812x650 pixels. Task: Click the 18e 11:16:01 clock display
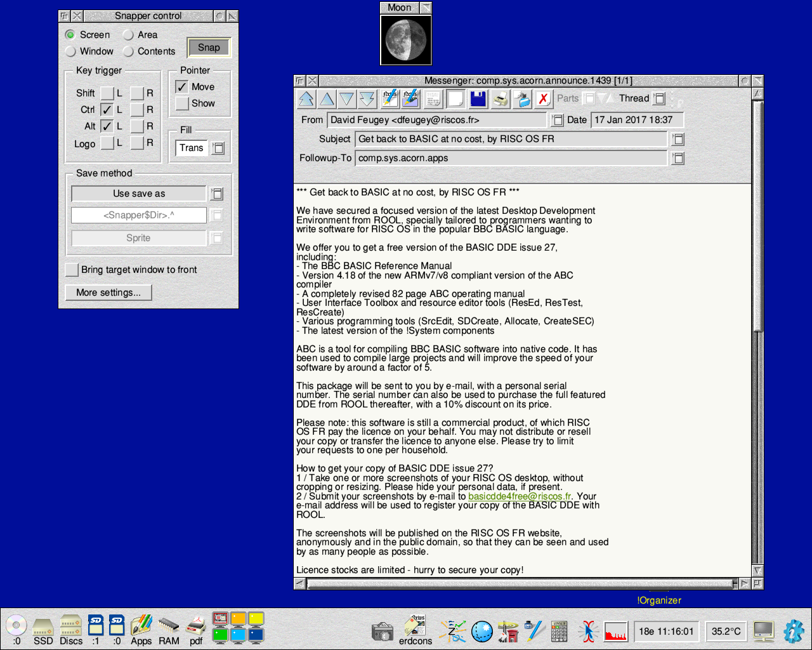pos(666,632)
